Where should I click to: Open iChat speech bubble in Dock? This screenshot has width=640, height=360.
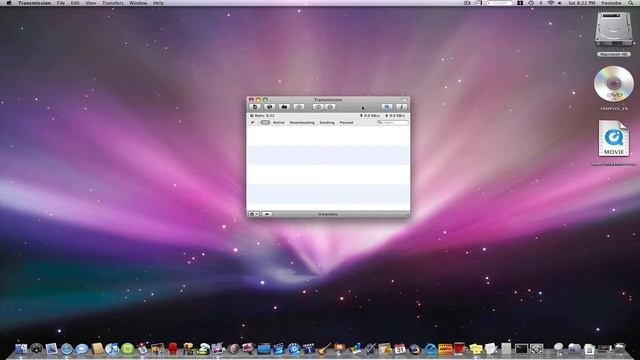[82, 349]
